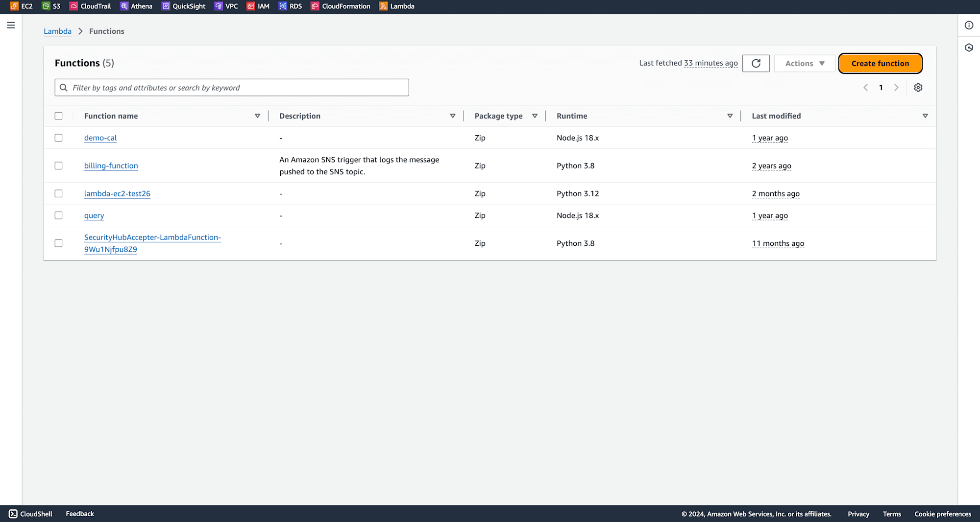Open the EC2 service shortcut

(x=21, y=6)
